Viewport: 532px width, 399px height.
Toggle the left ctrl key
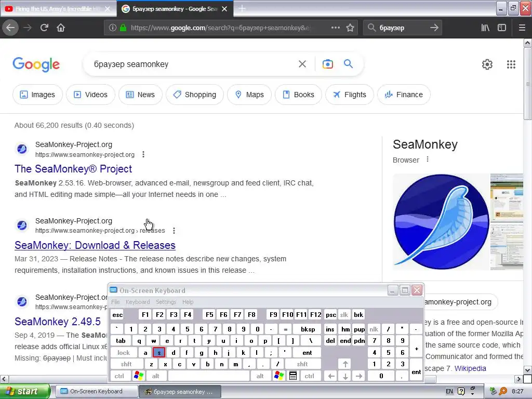pyautogui.click(x=119, y=376)
